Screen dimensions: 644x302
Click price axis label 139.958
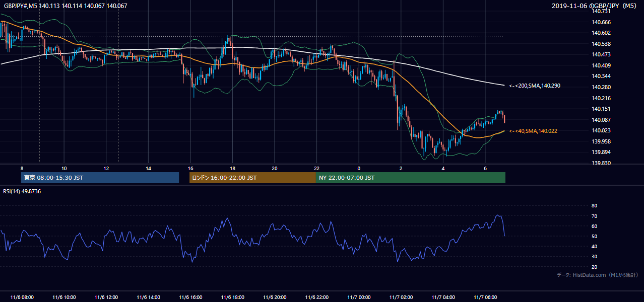point(602,141)
